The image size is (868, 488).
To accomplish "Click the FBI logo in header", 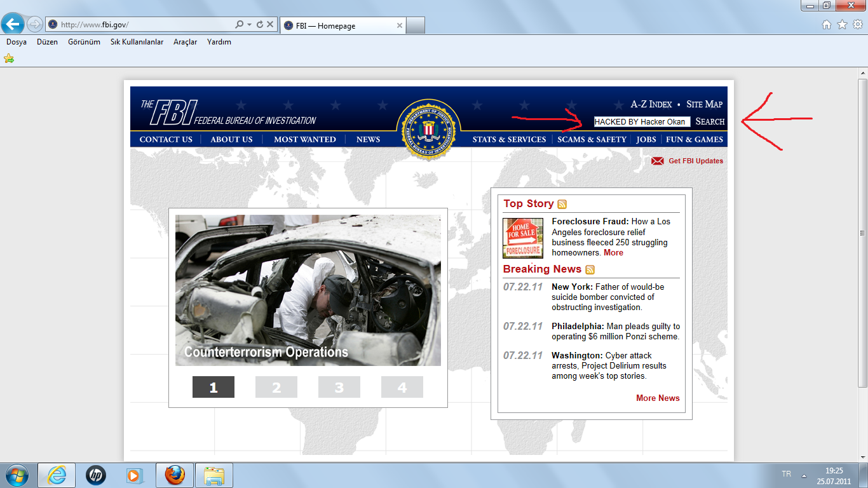I will click(228, 113).
